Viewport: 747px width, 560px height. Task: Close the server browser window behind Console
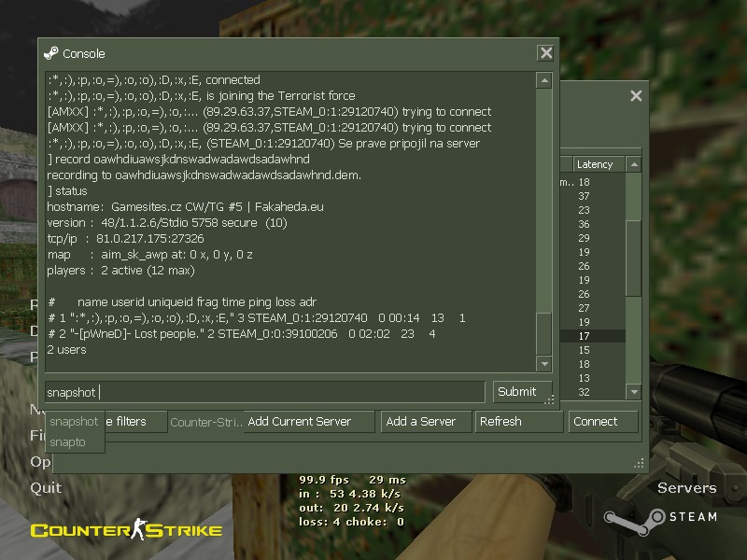636,96
